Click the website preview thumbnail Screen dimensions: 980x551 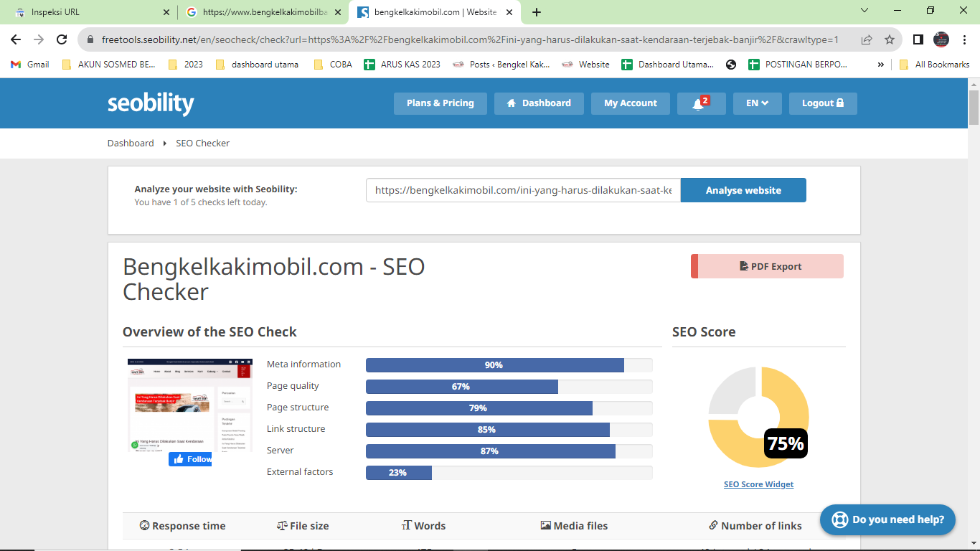[x=190, y=405]
